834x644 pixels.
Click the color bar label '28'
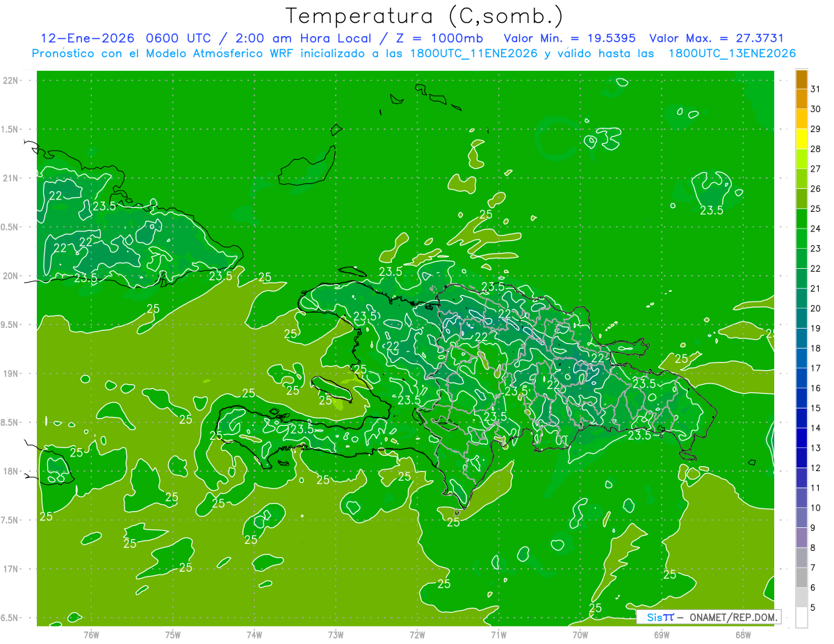coord(815,149)
